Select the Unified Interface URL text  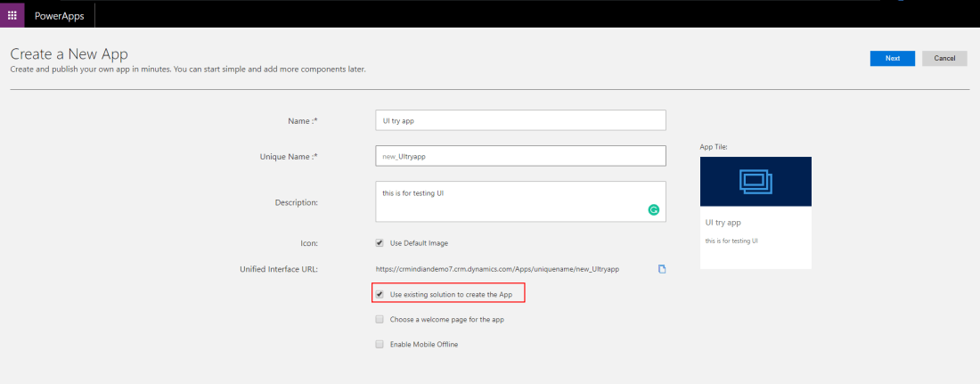[497, 268]
